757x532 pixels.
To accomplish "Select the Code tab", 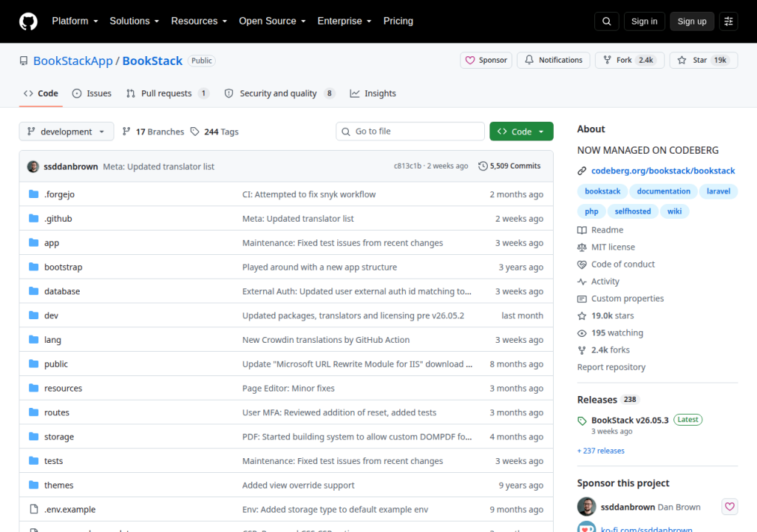I will coord(41,94).
